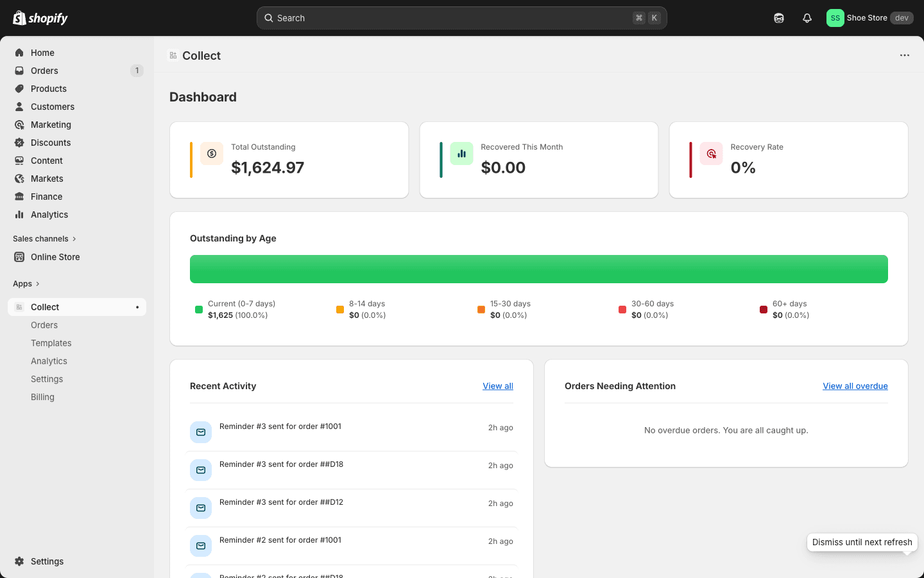Switch to the Templates page under Collect
The width and height of the screenshot is (924, 578).
pos(51,343)
